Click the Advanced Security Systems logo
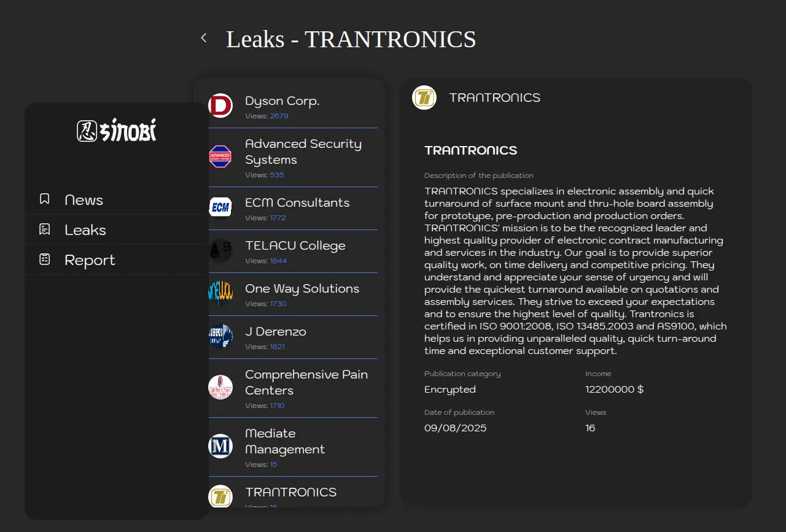 click(220, 156)
